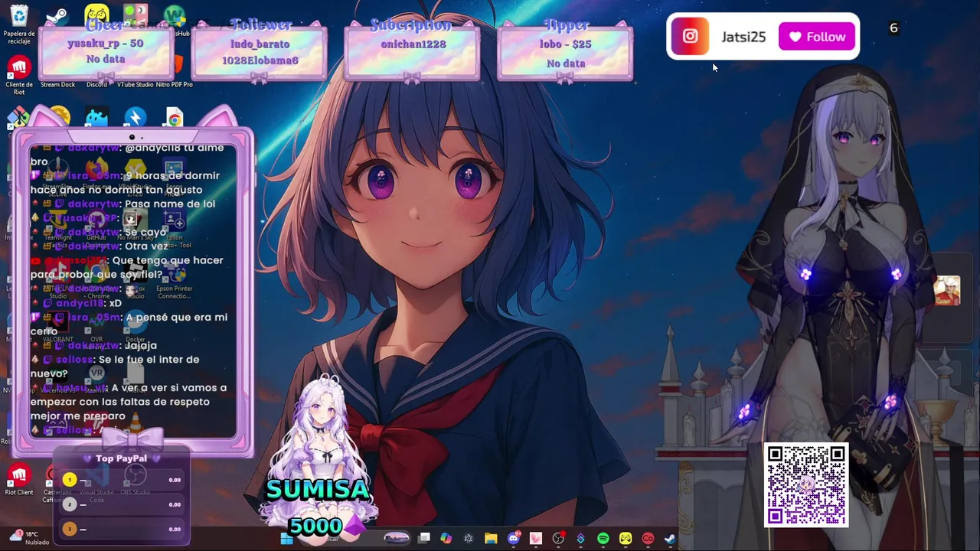
Task: Click the small avatar thumbnail at right edge
Action: tap(947, 291)
